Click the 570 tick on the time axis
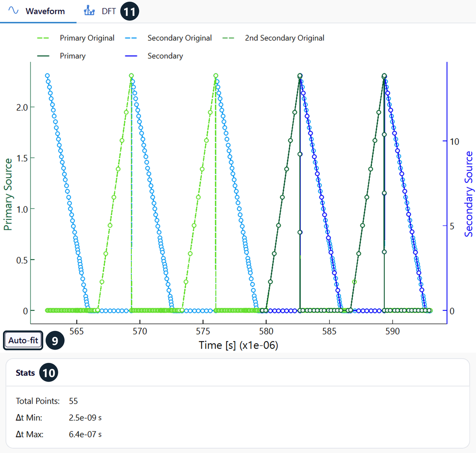This screenshot has width=476, height=453. (139, 331)
